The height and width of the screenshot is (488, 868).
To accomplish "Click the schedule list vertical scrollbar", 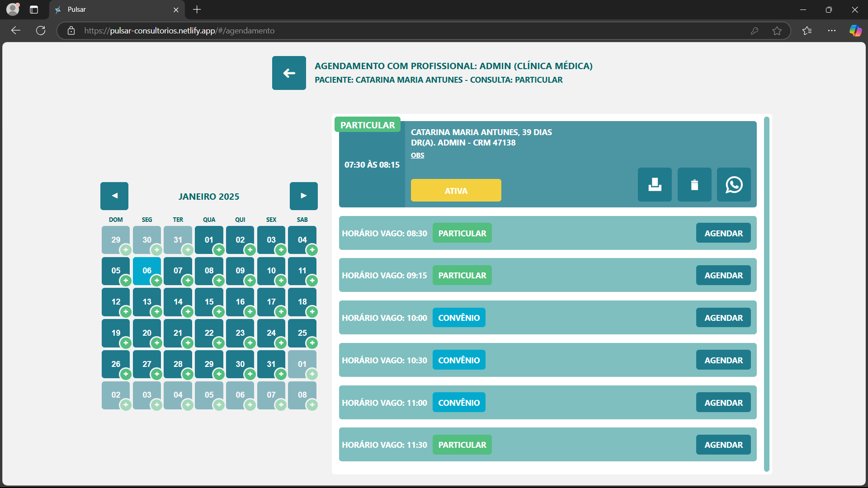I will [x=766, y=294].
